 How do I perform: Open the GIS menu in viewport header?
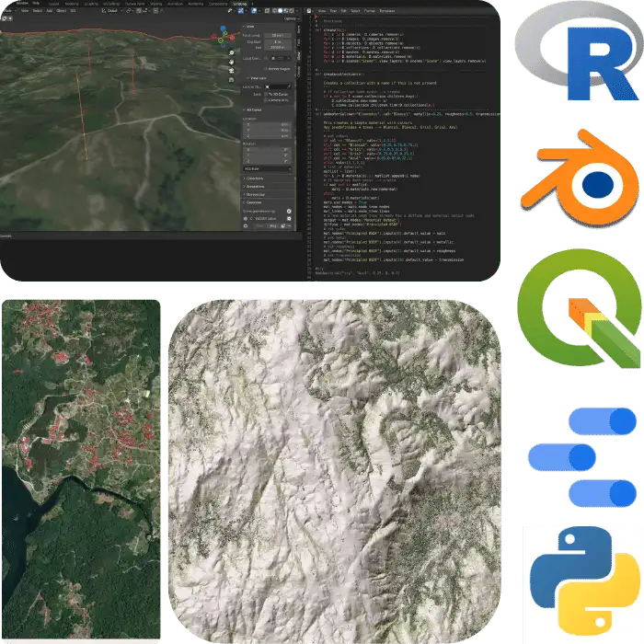point(73,11)
